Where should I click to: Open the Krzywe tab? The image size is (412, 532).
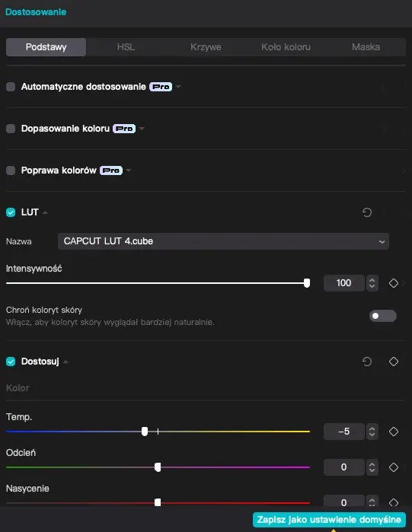206,47
